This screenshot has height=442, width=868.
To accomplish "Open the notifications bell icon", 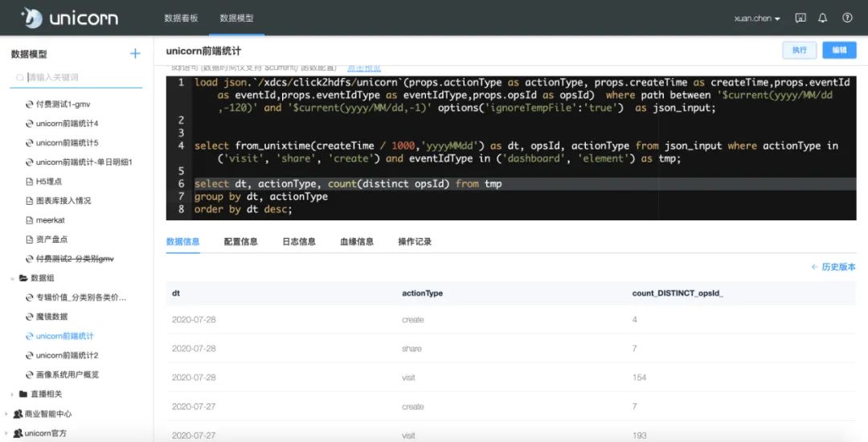I will tap(823, 18).
